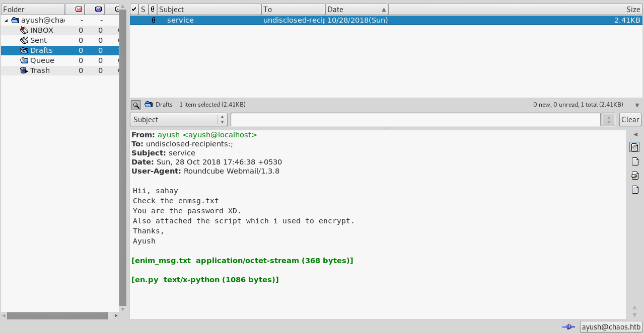Click the online/offline connection status icon
The height and width of the screenshot is (334, 644).
pyautogui.click(x=568, y=327)
